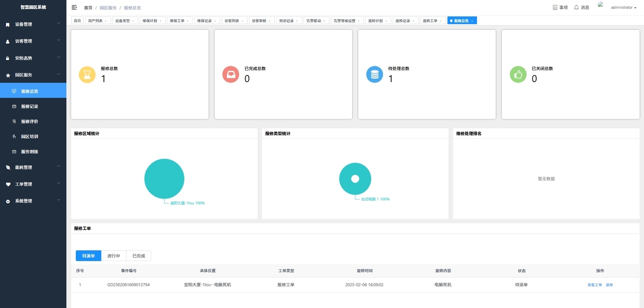Expand the 工单管理 menu chevron
Viewport: 644px width, 308px height.
click(x=59, y=183)
